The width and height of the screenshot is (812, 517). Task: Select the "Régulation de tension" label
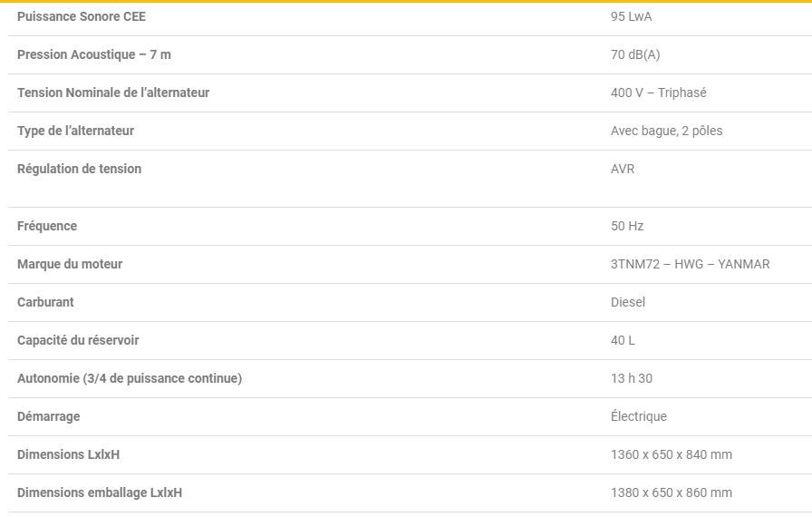point(79,169)
